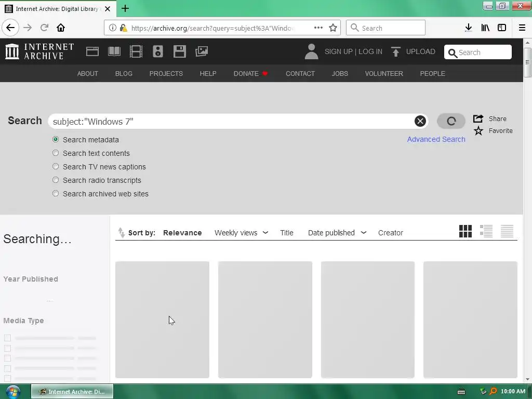Reload the page

click(45, 28)
